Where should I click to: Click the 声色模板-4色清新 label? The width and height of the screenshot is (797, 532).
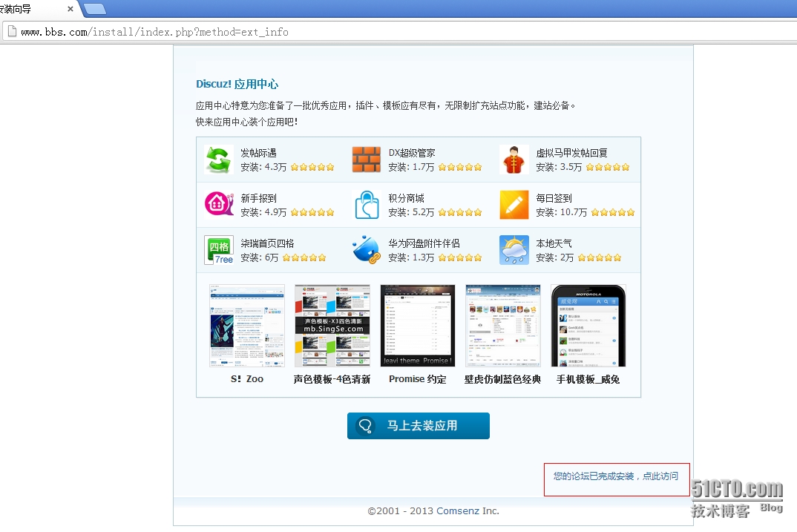click(332, 379)
